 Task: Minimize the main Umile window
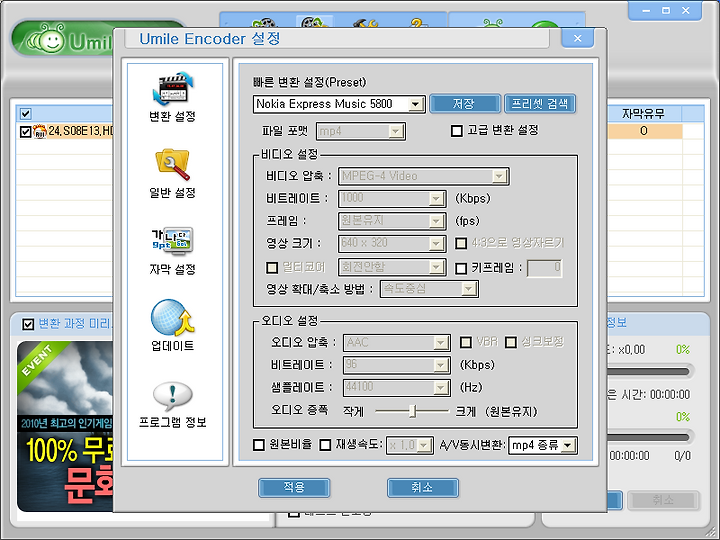[x=646, y=11]
